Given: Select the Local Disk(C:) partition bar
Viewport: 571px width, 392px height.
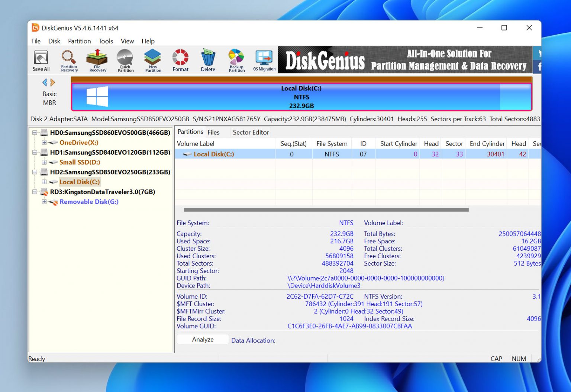Looking at the screenshot, I should [x=301, y=97].
